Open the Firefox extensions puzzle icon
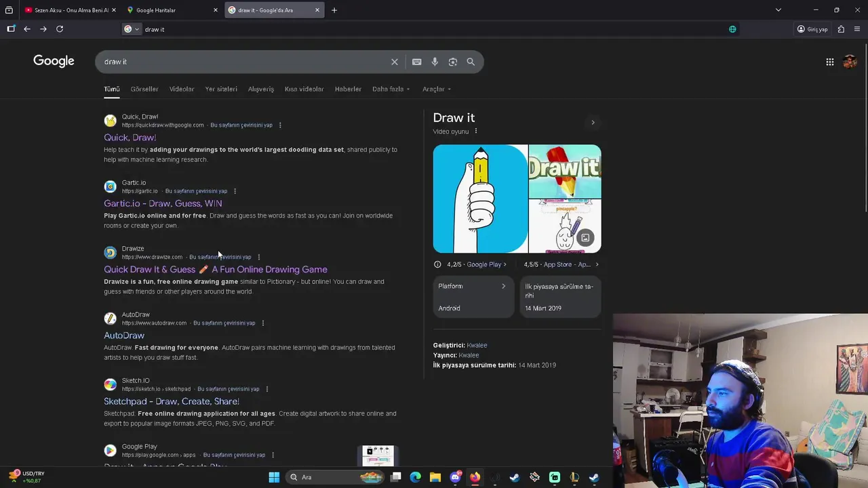The height and width of the screenshot is (488, 868). pos(841,29)
